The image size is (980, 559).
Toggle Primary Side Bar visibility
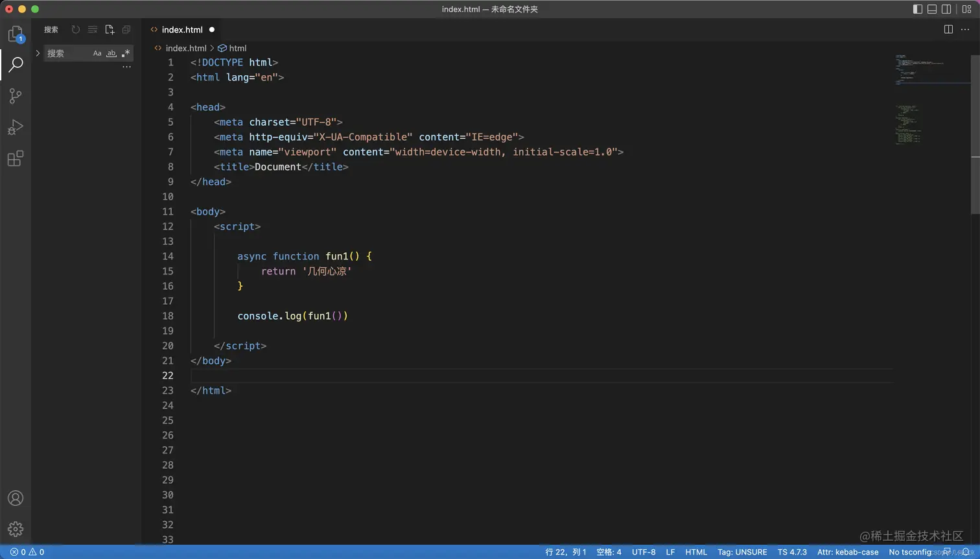coord(918,9)
